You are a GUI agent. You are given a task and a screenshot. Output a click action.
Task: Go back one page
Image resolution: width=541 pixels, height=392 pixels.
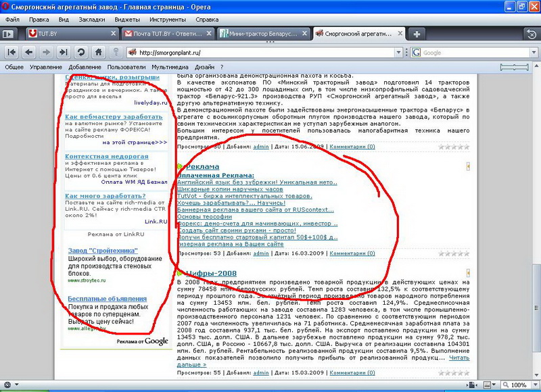(x=28, y=53)
